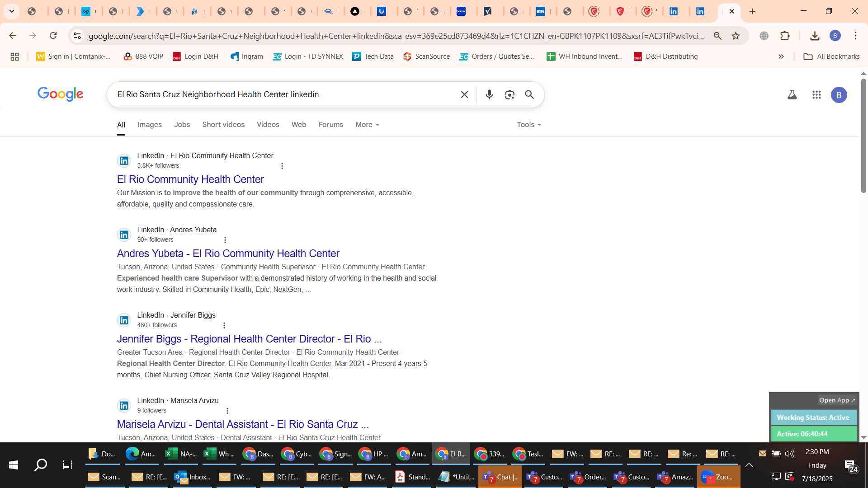Viewport: 868px width, 488px height.
Task: Open Orders / Quotes bookmark
Action: [x=497, y=56]
